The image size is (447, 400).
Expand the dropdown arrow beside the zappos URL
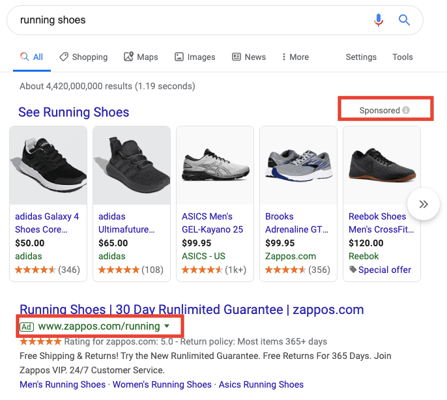pos(167,326)
